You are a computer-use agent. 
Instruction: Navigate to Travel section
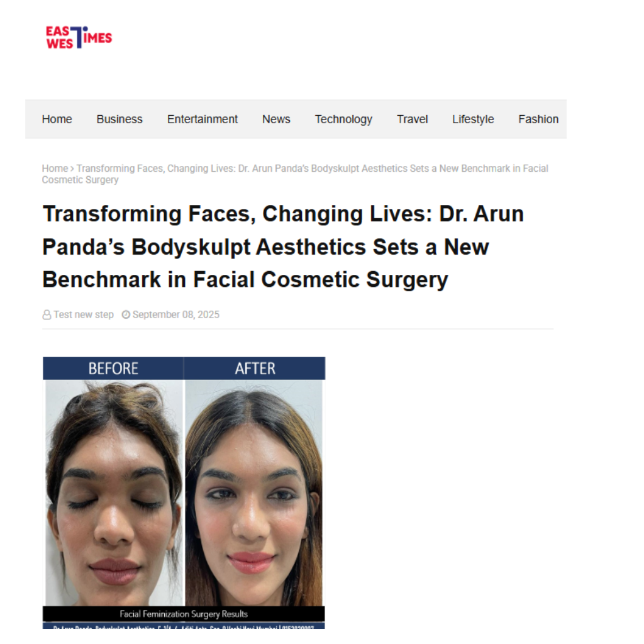(x=413, y=119)
